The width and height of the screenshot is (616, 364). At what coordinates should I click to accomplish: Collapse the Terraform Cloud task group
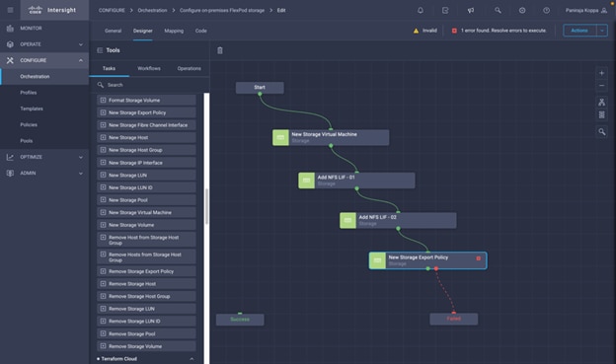(192, 359)
